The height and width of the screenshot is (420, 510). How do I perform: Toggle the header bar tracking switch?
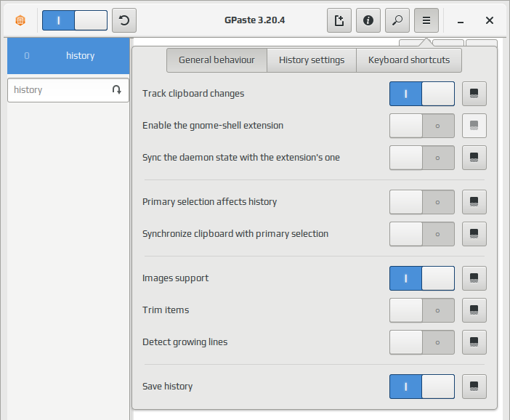click(75, 20)
